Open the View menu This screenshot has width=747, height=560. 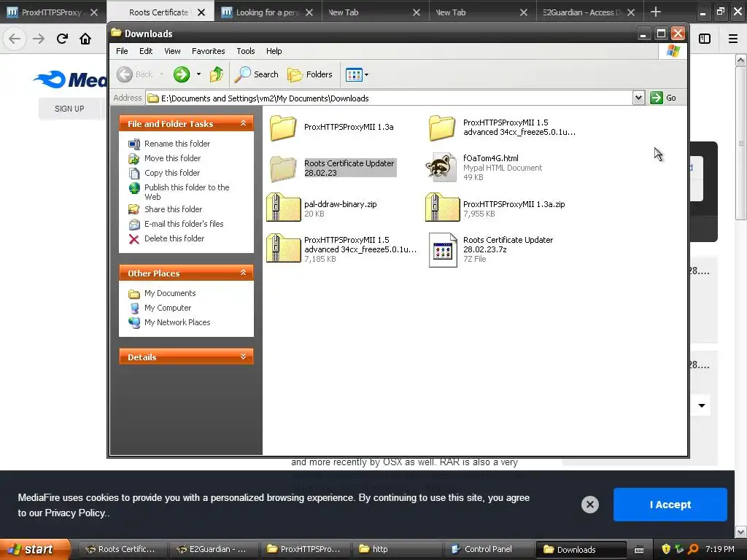coord(172,51)
